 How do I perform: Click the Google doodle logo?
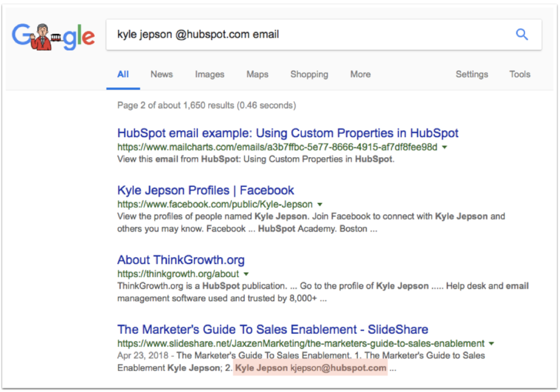click(53, 37)
